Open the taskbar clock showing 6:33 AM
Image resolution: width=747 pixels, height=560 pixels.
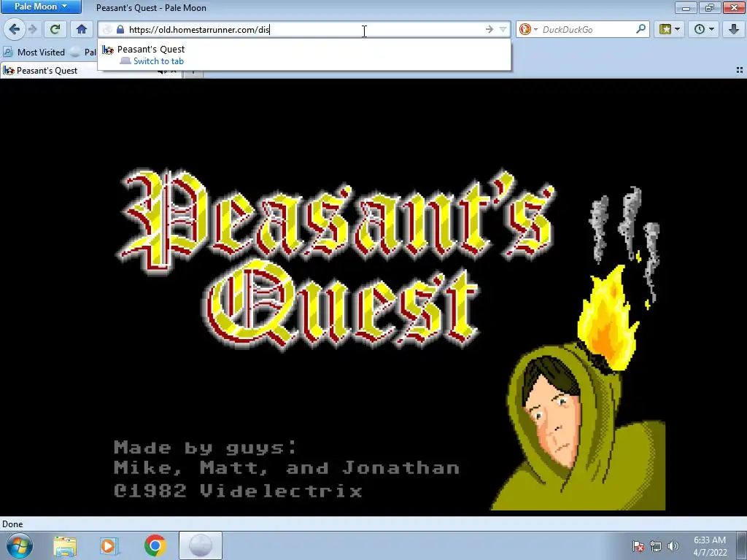(x=710, y=545)
